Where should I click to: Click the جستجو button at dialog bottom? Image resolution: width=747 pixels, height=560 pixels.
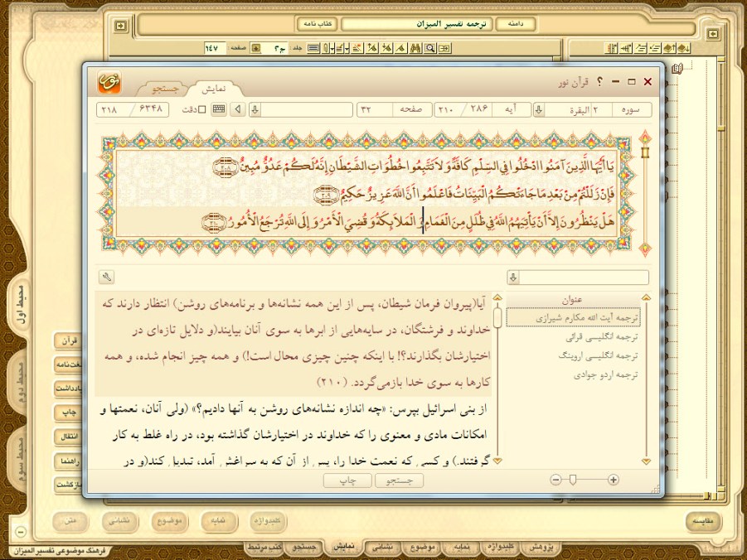(x=399, y=480)
